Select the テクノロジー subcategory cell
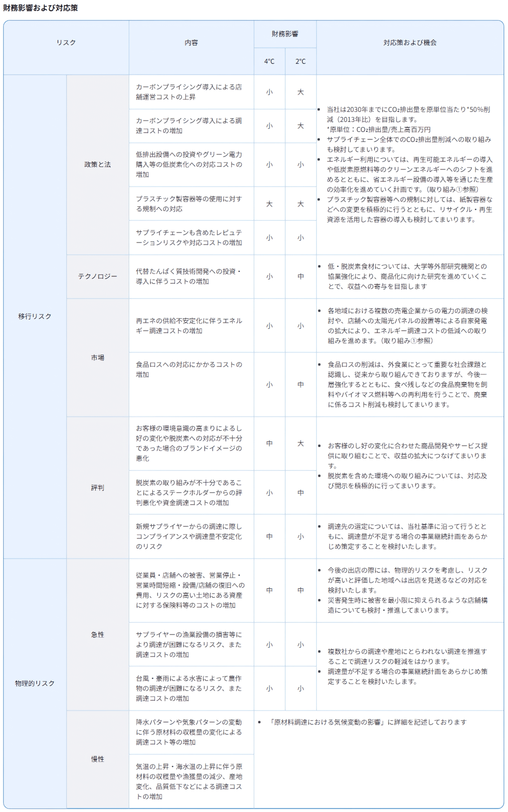 point(97,276)
